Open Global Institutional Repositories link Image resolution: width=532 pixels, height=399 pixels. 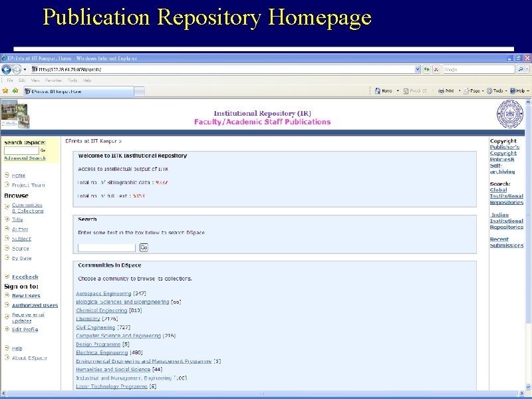507,196
